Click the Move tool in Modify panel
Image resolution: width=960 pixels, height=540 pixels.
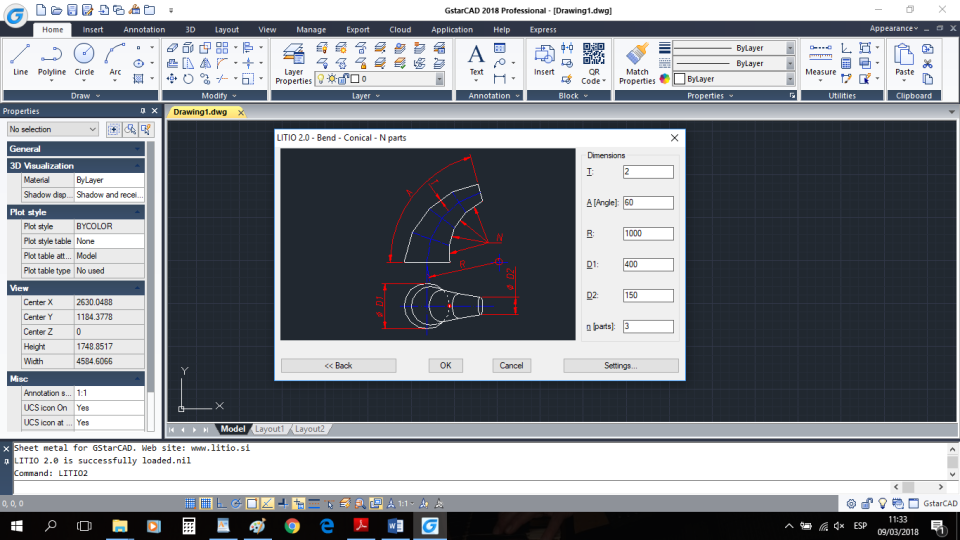coord(172,79)
